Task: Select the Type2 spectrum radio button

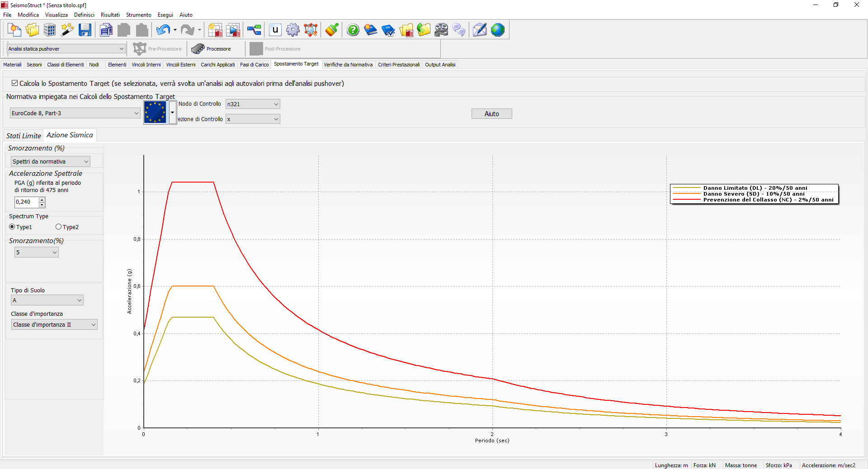Action: click(x=58, y=227)
